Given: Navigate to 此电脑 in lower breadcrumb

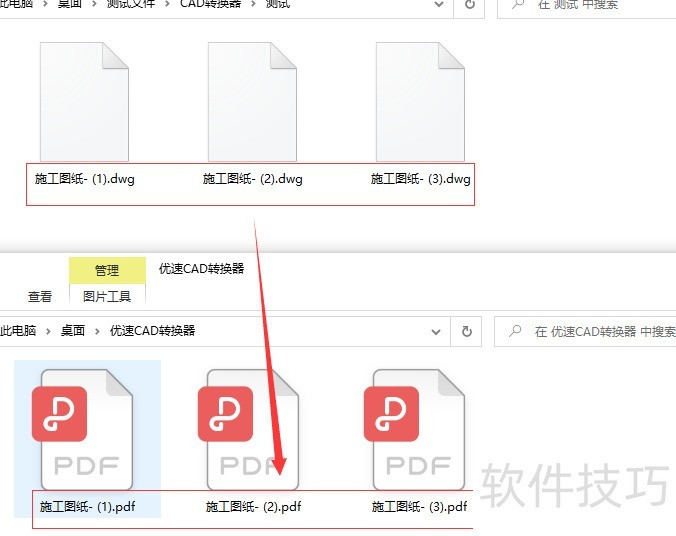Looking at the screenshot, I should [x=18, y=331].
